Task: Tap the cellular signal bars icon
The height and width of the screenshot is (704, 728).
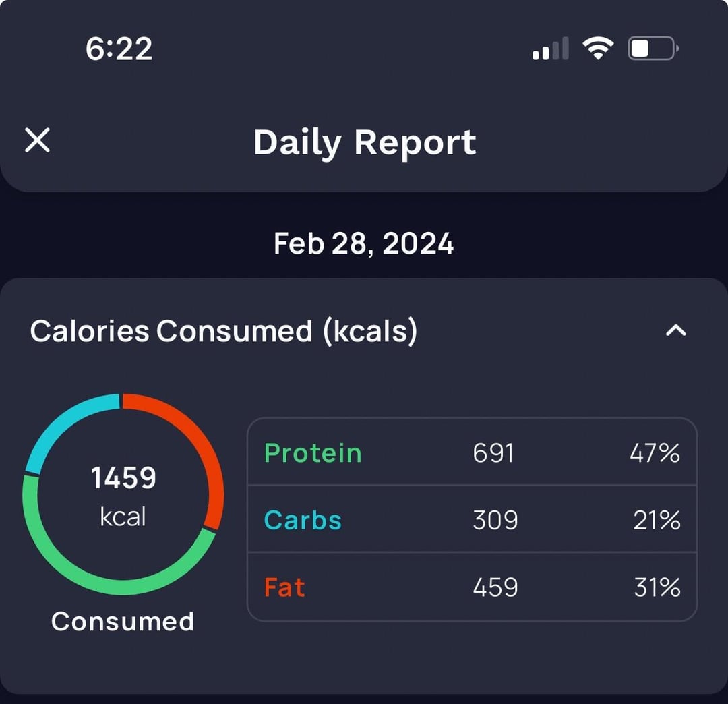Action: [x=551, y=49]
